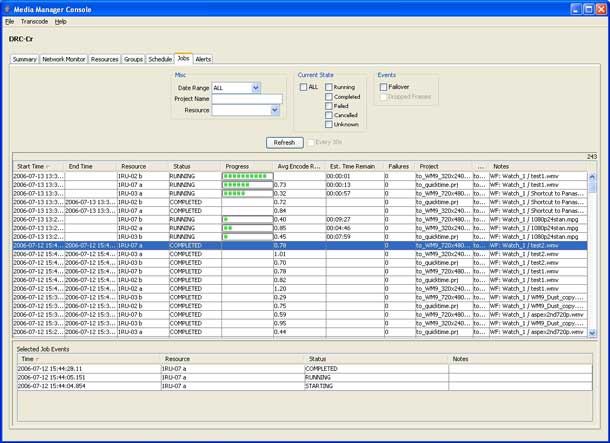Expand the Resource dropdown
Image resolution: width=610 pixels, height=443 pixels.
point(275,110)
